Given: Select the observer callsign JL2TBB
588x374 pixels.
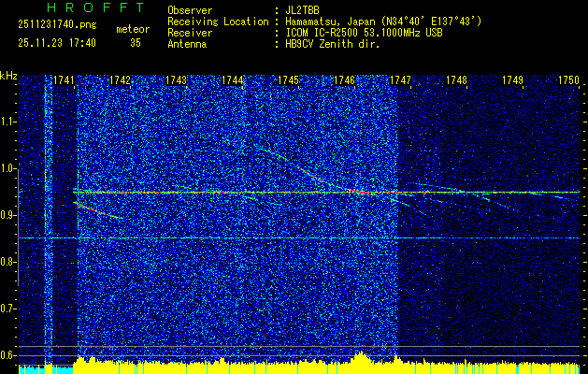Looking at the screenshot, I should tap(305, 10).
